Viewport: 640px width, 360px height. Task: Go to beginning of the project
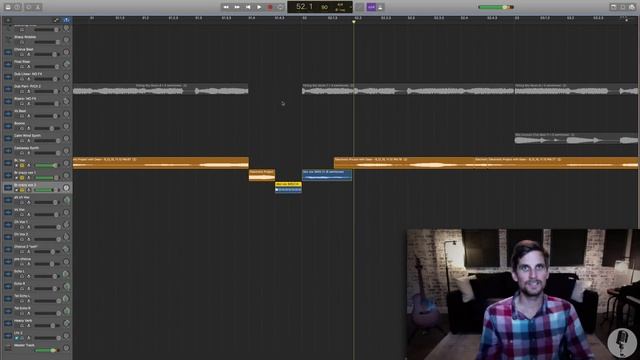point(248,7)
